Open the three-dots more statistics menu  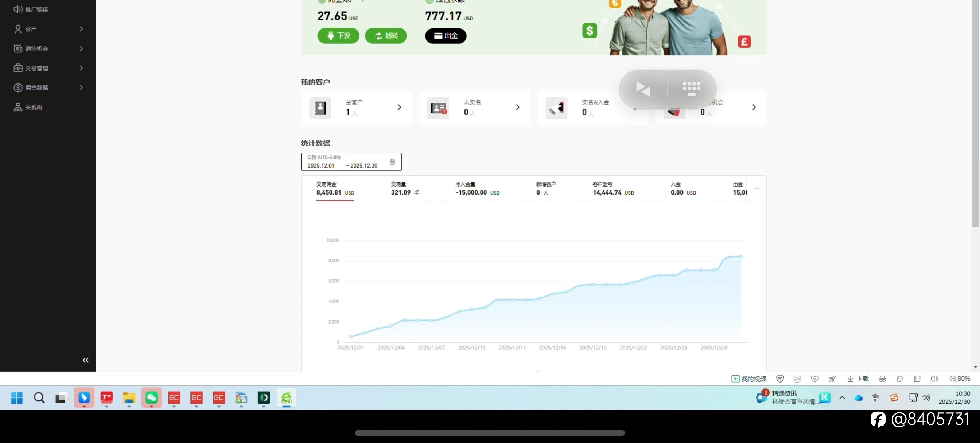(756, 188)
